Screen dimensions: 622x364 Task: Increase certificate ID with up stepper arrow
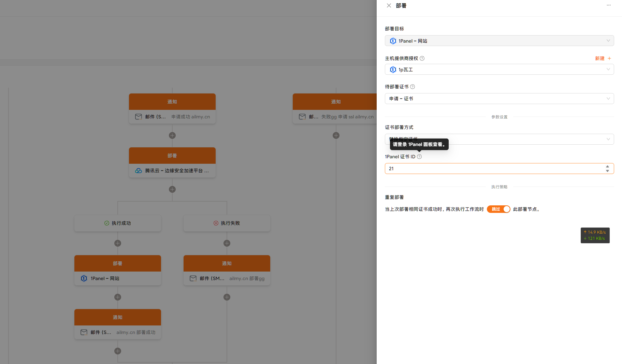coord(607,166)
